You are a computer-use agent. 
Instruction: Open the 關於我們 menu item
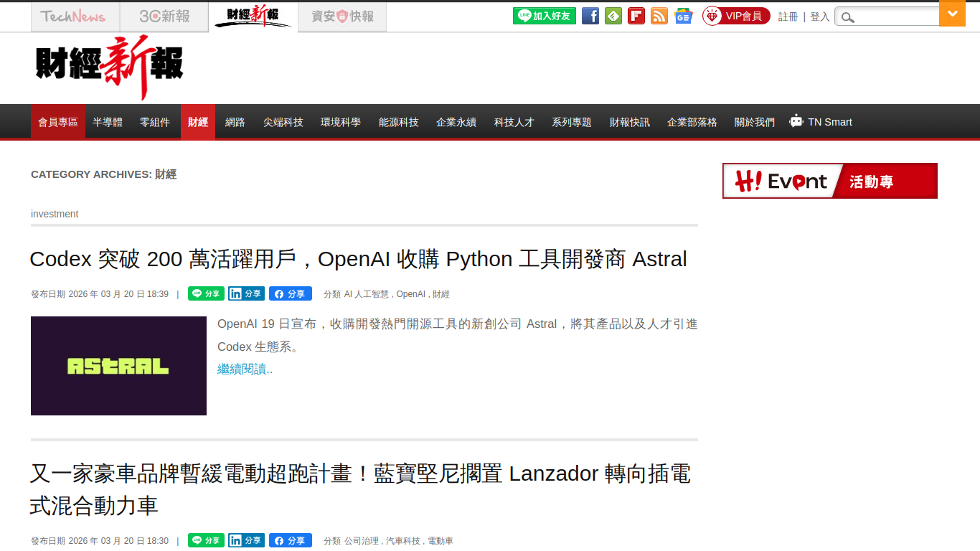(755, 122)
